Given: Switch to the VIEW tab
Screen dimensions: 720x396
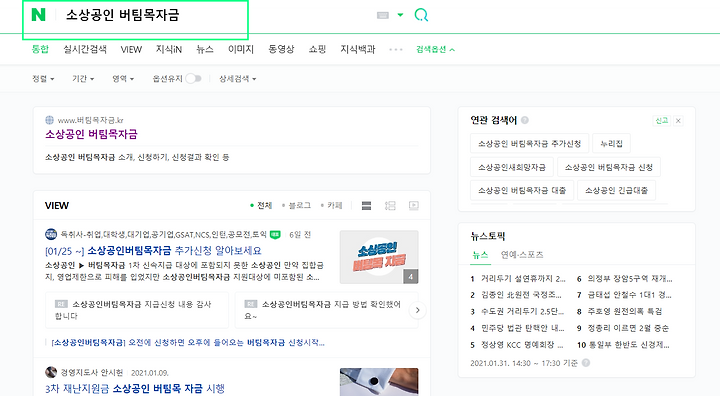Looking at the screenshot, I should pos(131,49).
